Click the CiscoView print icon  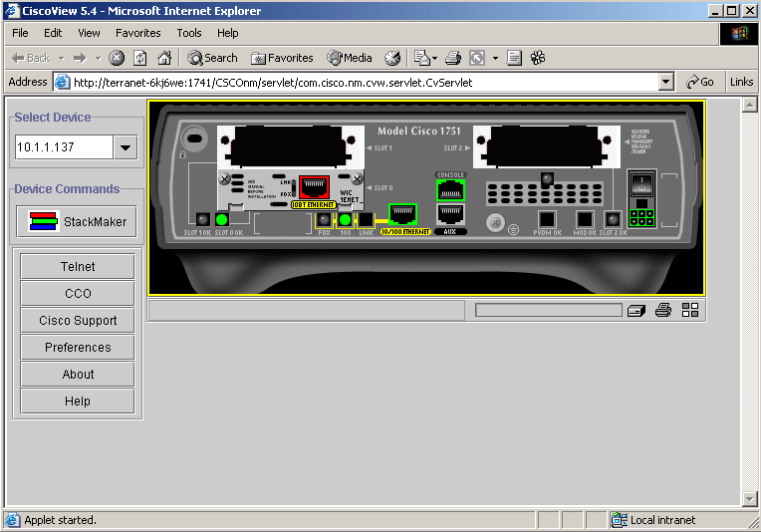pos(663,310)
